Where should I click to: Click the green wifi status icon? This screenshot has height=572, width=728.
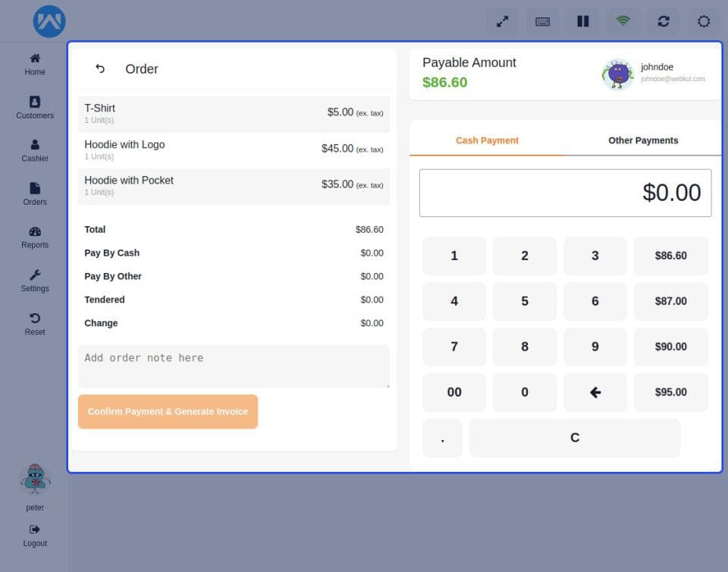(x=623, y=21)
